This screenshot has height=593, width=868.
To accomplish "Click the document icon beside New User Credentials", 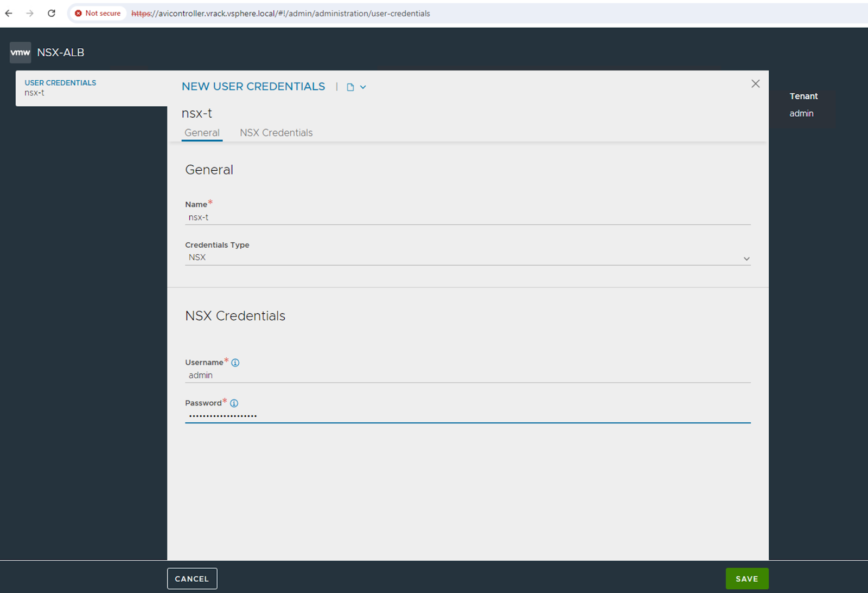I will 350,87.
